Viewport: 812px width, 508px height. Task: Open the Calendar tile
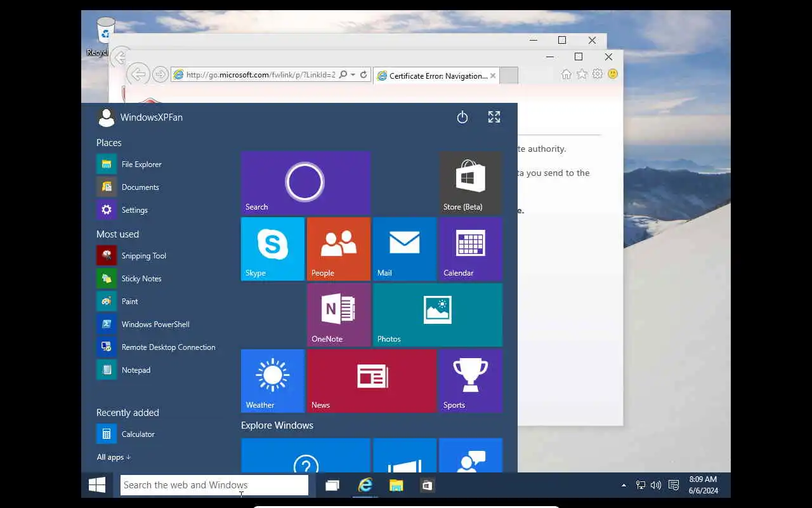click(x=471, y=249)
